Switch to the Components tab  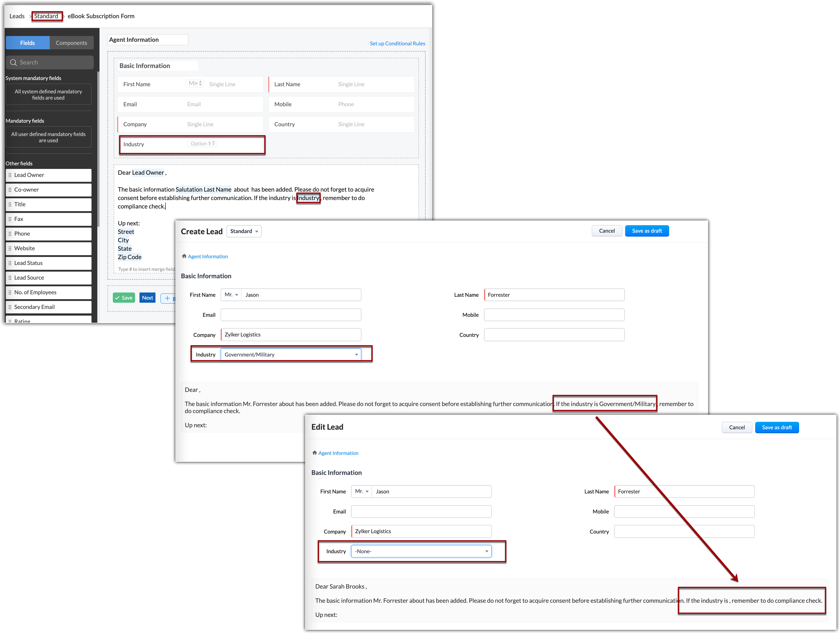point(71,43)
